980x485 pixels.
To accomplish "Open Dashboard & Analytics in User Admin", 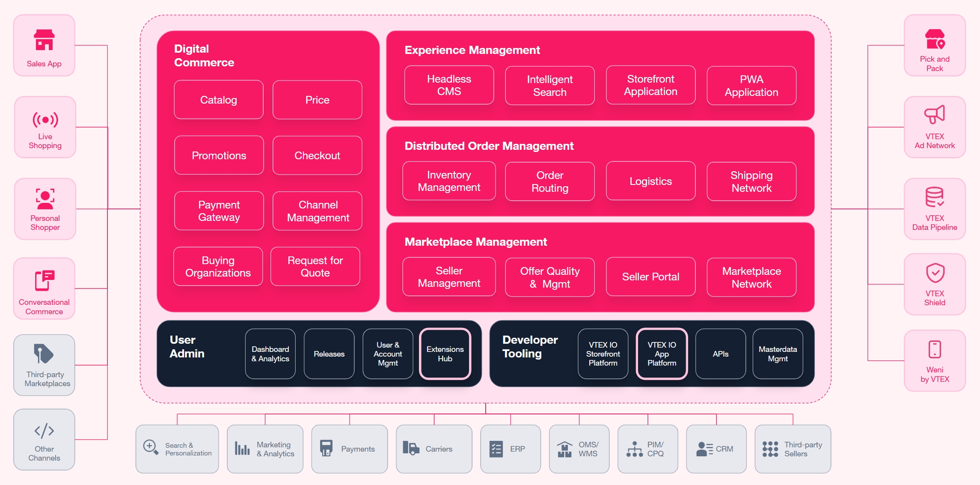I will coord(270,354).
